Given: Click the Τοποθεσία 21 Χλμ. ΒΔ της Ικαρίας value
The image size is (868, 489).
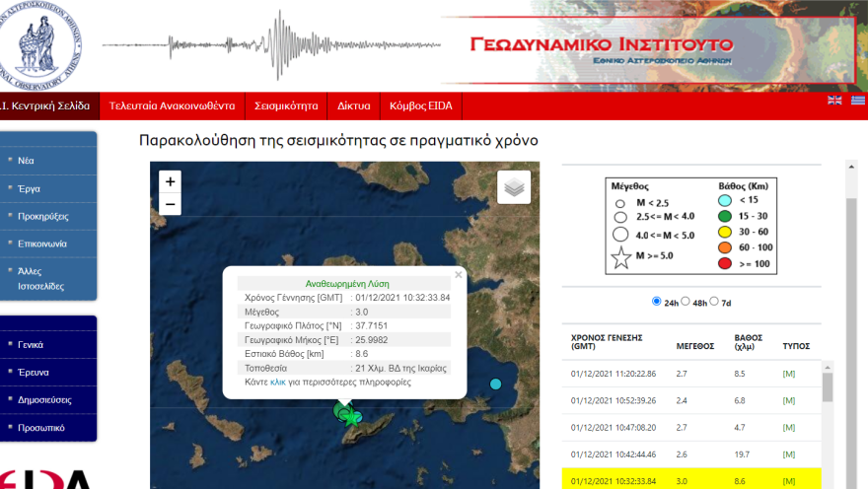Looking at the screenshot, I should (x=400, y=369).
